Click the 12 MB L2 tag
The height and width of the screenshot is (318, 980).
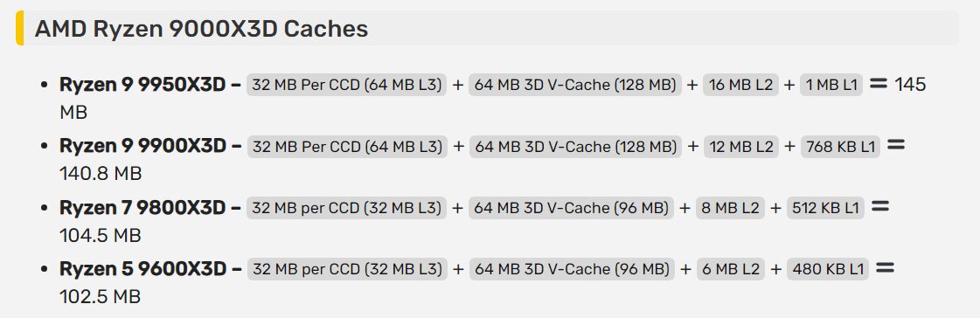[x=742, y=146]
